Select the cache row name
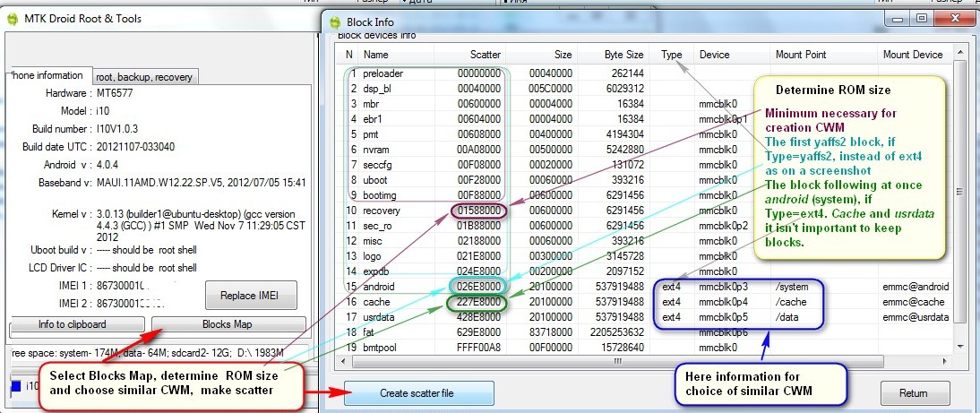Image resolution: width=980 pixels, height=413 pixels. (376, 302)
